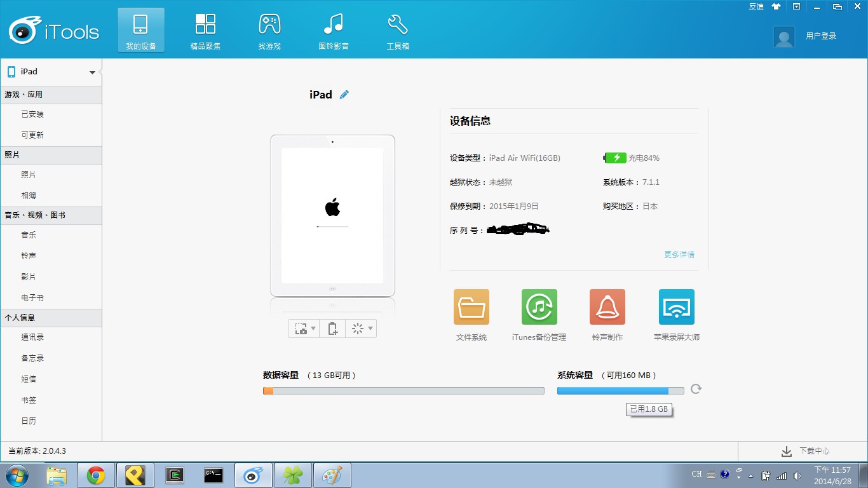Select 已安装 in the sidebar
This screenshot has width=868, height=488.
32,114
